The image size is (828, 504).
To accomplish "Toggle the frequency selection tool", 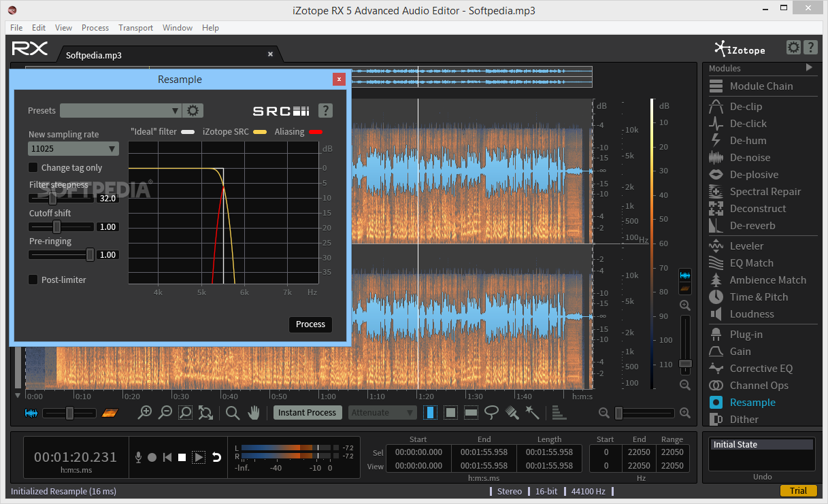I will pyautogui.click(x=471, y=412).
